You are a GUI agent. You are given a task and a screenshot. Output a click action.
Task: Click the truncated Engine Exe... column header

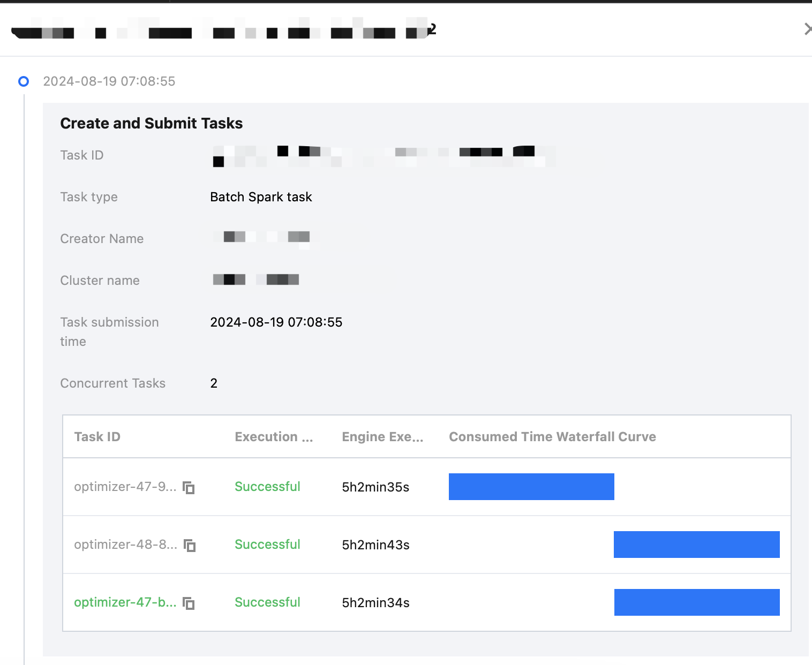(x=382, y=437)
